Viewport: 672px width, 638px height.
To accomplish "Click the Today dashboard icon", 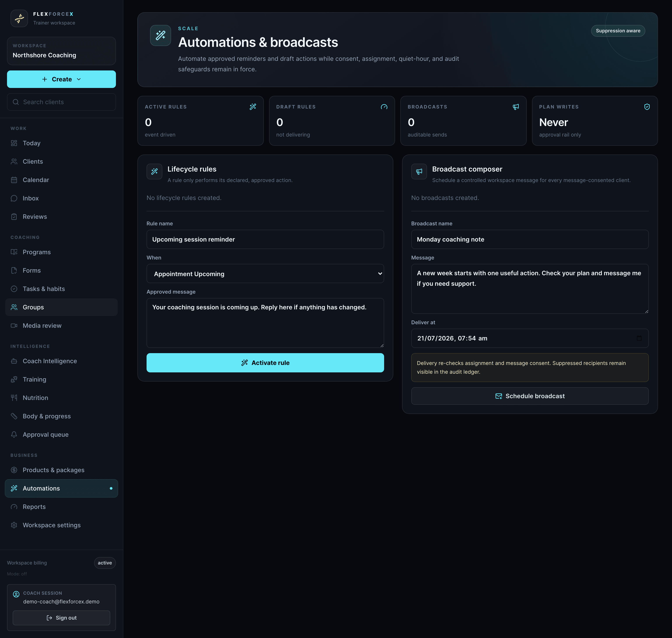I will (x=14, y=143).
